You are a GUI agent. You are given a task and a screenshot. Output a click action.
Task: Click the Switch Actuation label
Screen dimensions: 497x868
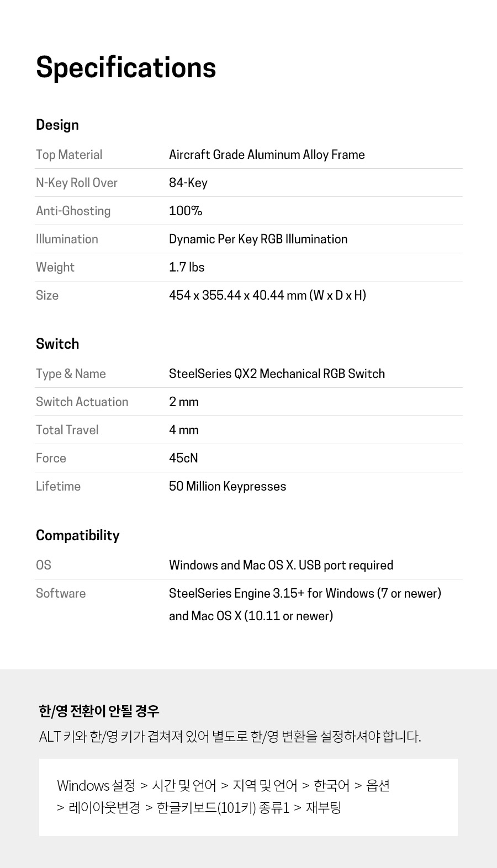click(82, 402)
